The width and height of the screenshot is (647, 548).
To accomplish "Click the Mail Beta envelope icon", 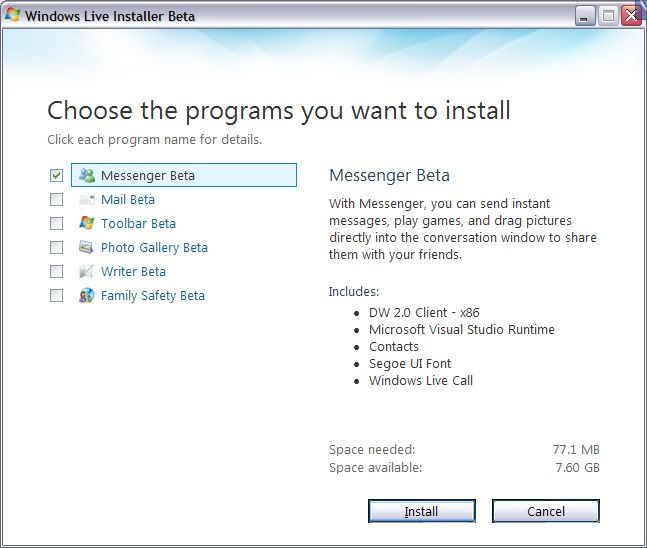I will (x=87, y=200).
